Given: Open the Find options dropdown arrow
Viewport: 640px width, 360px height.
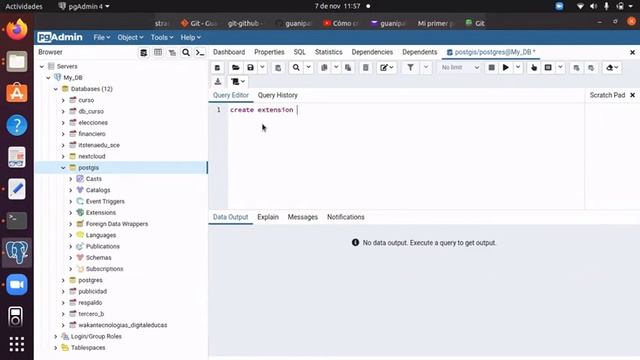Looking at the screenshot, I should [x=309, y=68].
